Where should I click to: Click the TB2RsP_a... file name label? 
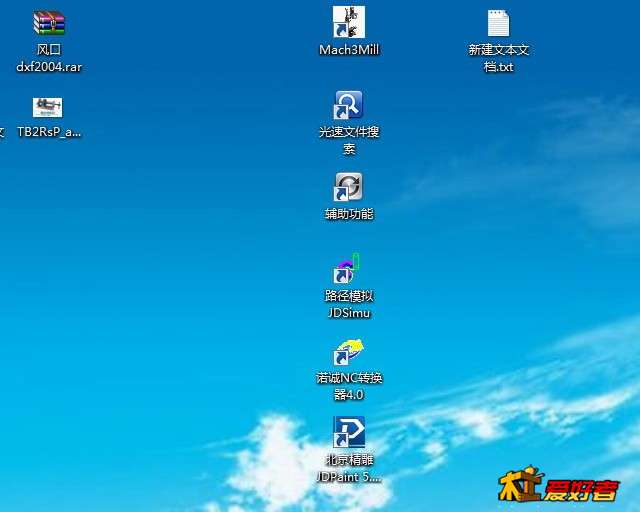[x=49, y=132]
